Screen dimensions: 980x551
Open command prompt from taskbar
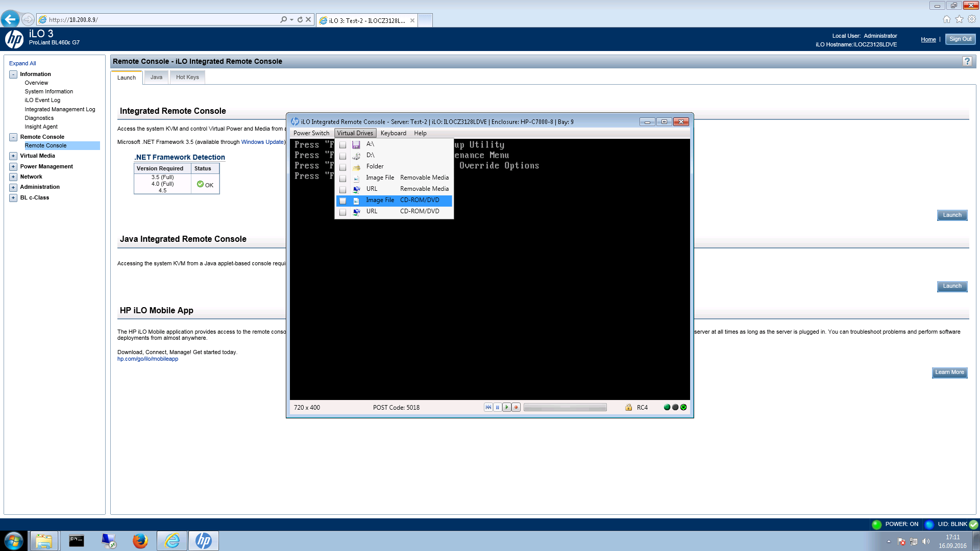point(77,541)
